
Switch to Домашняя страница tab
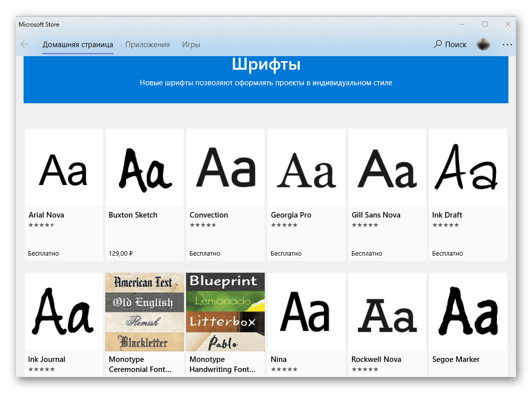[x=78, y=45]
